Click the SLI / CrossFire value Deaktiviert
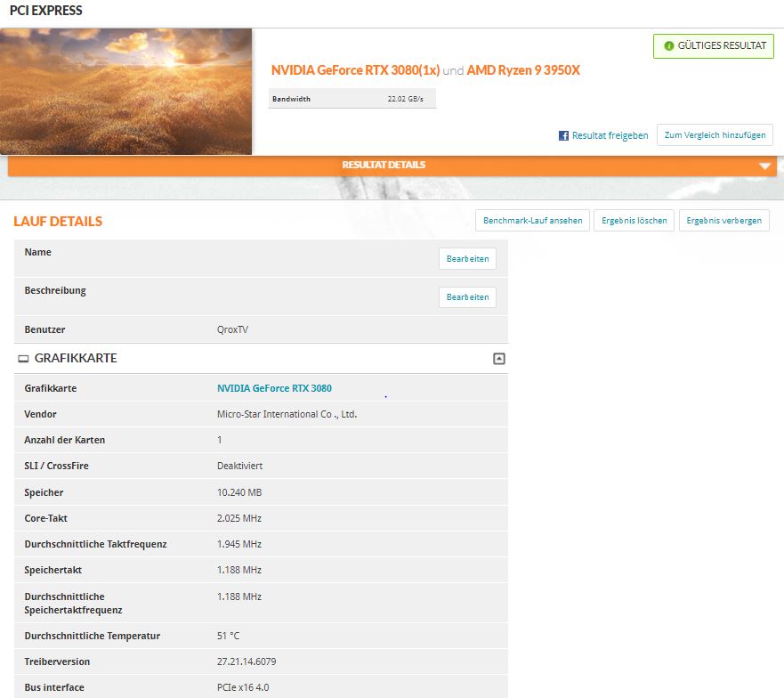 (x=239, y=466)
